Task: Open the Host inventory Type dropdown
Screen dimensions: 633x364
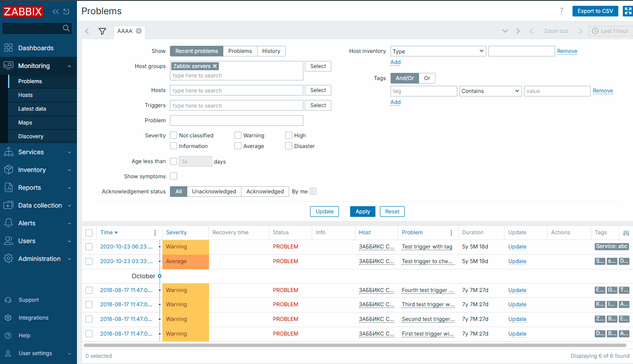Action: point(438,51)
